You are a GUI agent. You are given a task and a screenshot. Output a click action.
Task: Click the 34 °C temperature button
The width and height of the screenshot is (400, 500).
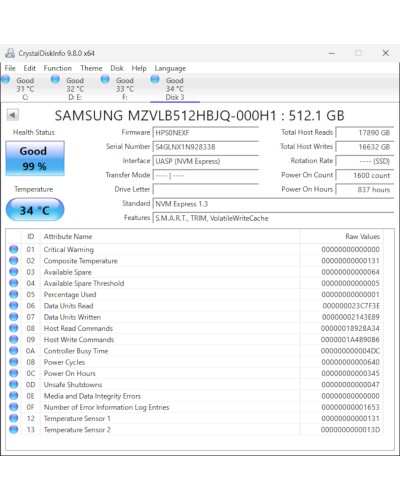35,210
